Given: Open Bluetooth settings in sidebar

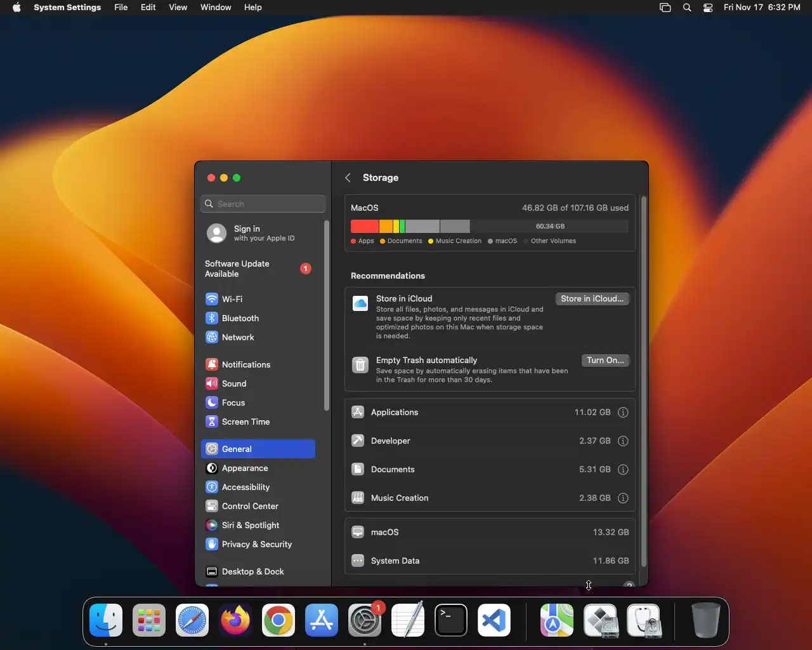Looking at the screenshot, I should pyautogui.click(x=258, y=318).
